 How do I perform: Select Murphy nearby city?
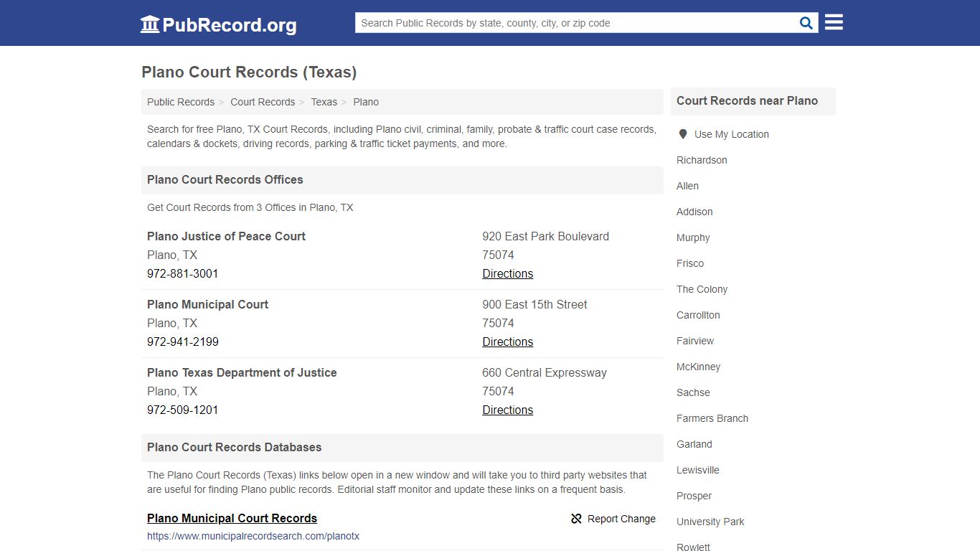click(693, 237)
